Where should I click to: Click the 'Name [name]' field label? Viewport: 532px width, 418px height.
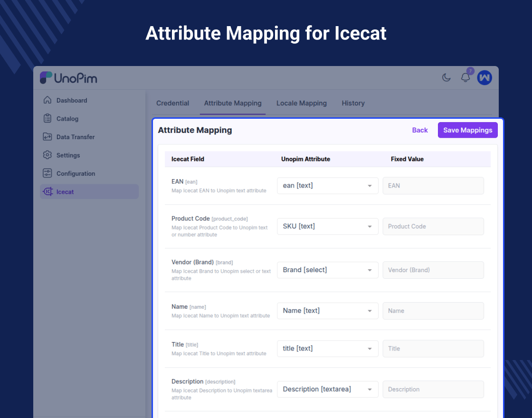click(x=189, y=307)
